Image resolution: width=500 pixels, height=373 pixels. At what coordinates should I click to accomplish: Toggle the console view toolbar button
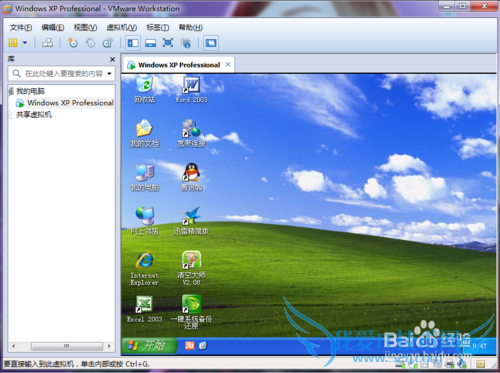click(211, 43)
